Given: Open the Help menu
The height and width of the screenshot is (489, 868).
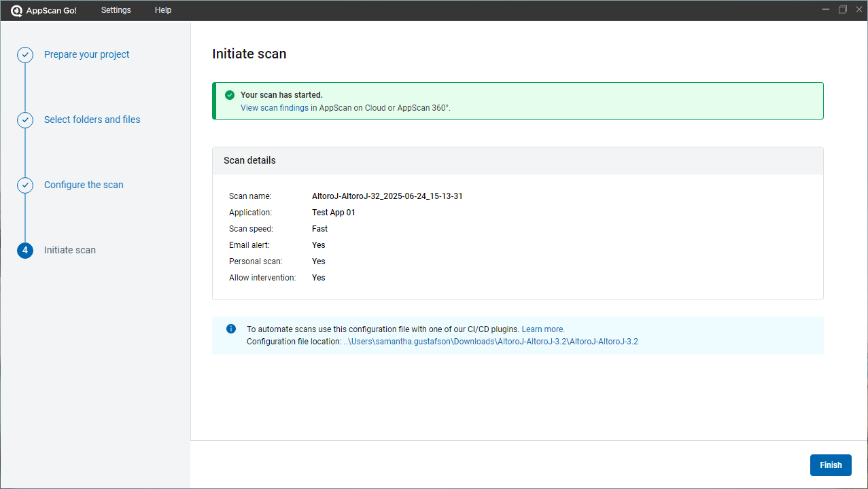Looking at the screenshot, I should (x=163, y=10).
